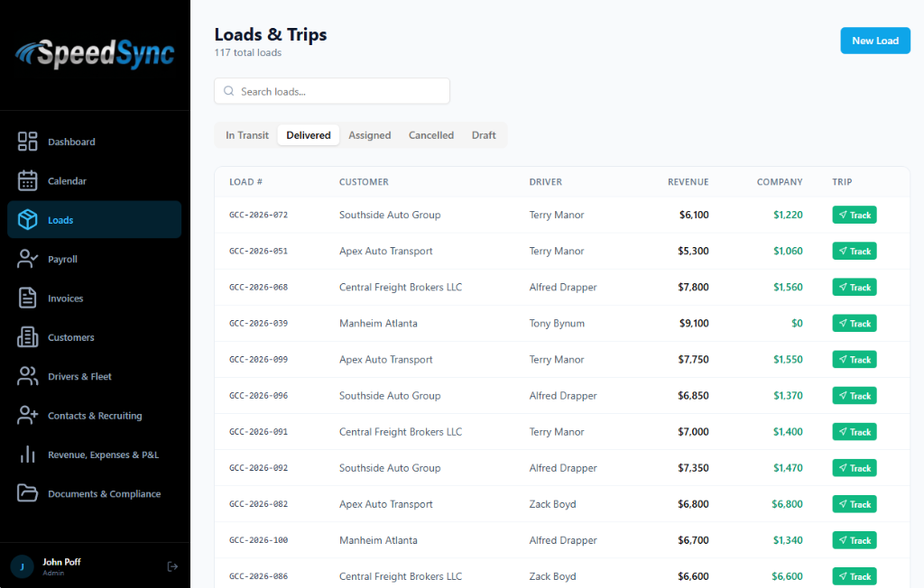Click the LOAD # column header
Screen dimensions: 924x588
[x=245, y=182]
